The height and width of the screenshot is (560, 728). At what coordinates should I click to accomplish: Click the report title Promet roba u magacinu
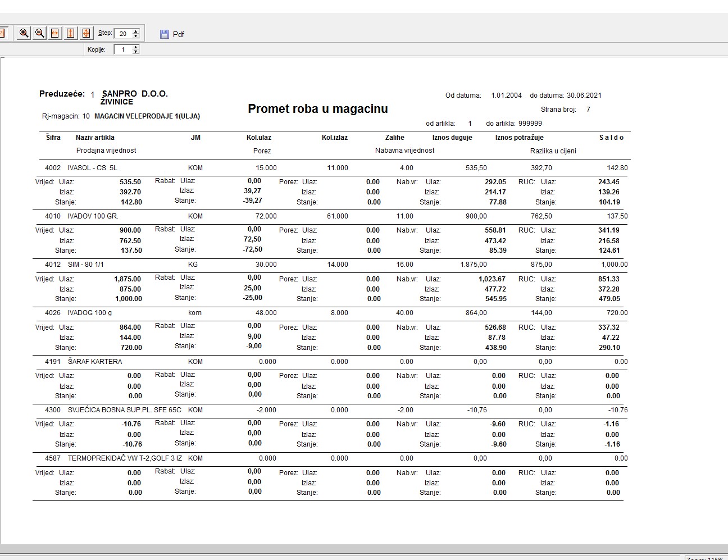[318, 109]
